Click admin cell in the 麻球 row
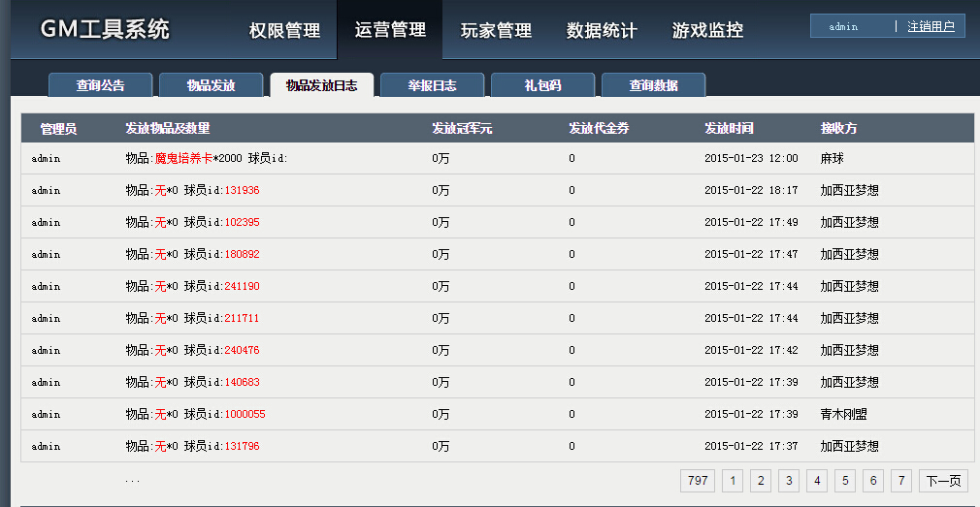 click(46, 159)
